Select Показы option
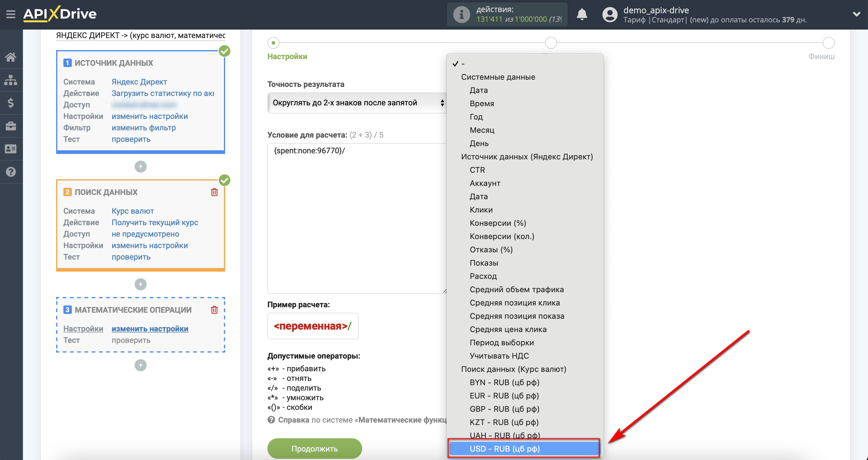Image resolution: width=868 pixels, height=460 pixels. pyautogui.click(x=525, y=263)
